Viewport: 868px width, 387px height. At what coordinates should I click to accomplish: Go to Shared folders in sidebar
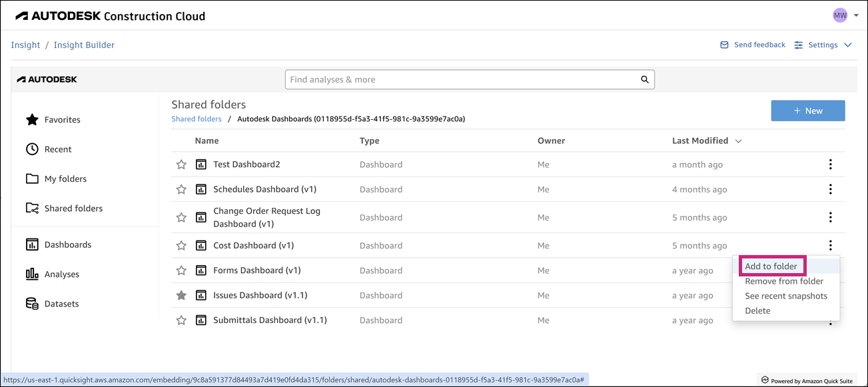[x=73, y=208]
